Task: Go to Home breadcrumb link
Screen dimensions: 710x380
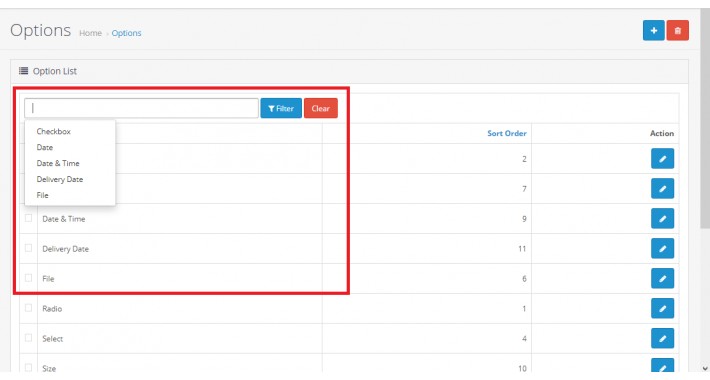Action: point(90,33)
